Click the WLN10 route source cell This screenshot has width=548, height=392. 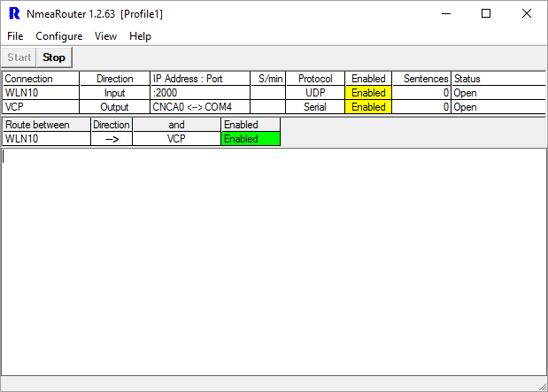tap(47, 139)
